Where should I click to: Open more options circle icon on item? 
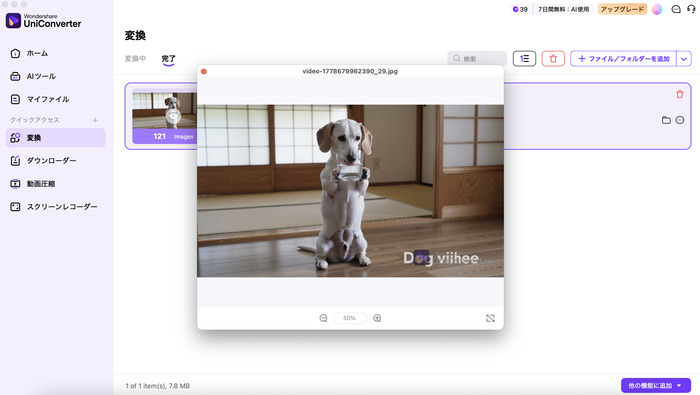pos(679,120)
